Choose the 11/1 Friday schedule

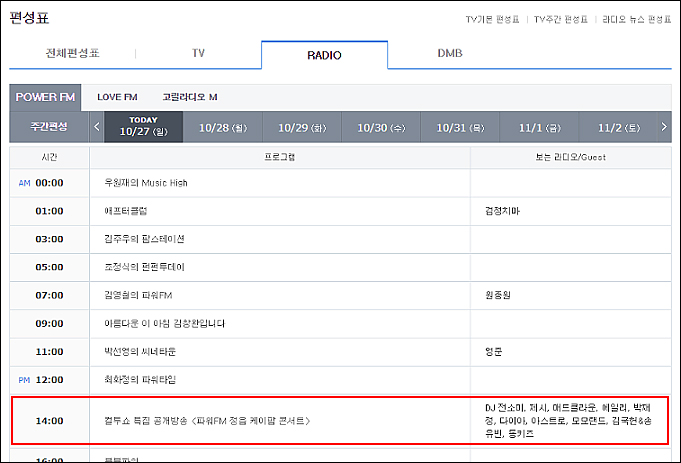pyautogui.click(x=539, y=128)
